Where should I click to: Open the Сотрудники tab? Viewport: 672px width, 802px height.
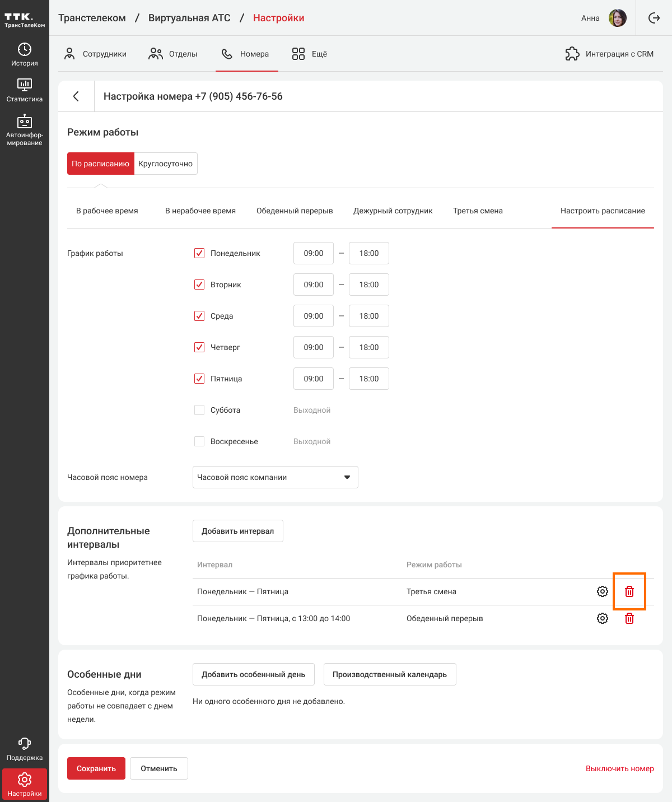pos(95,54)
